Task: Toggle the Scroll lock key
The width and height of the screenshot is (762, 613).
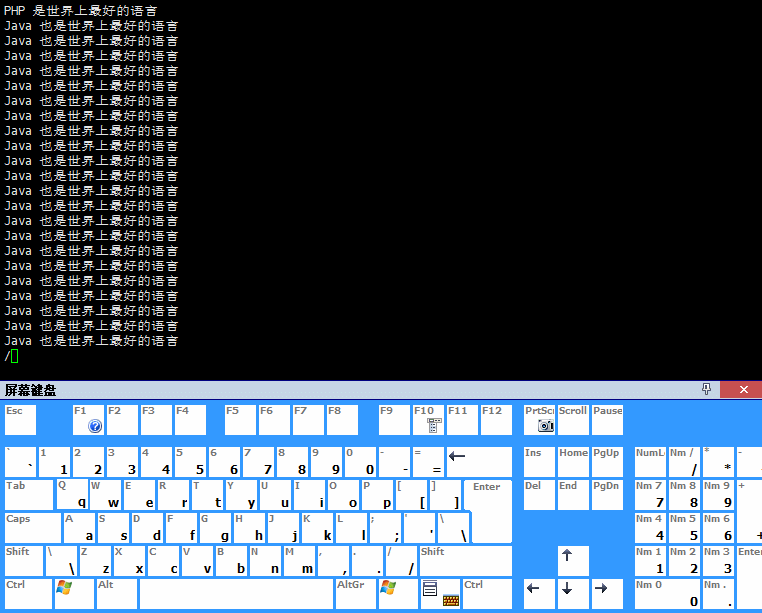Action: pyautogui.click(x=573, y=420)
